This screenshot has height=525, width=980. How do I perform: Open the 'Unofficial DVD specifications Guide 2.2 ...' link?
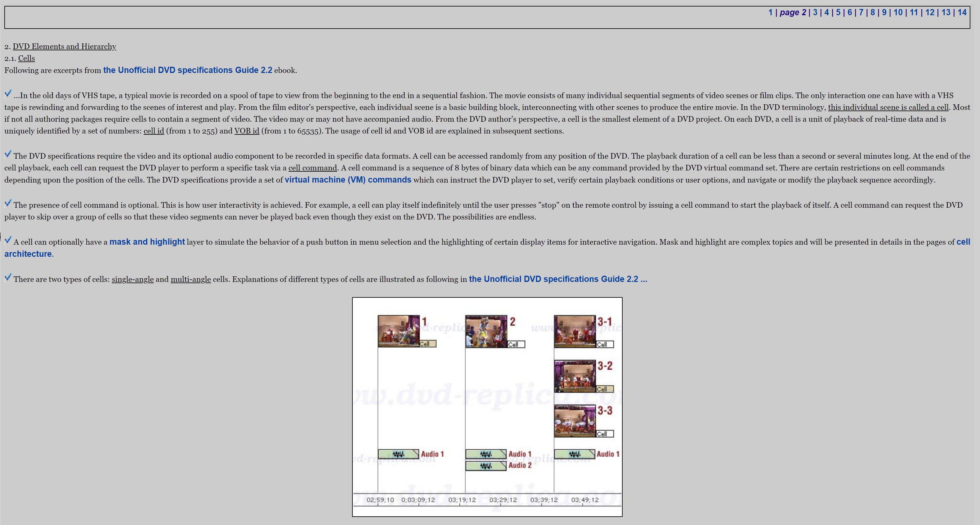(558, 279)
